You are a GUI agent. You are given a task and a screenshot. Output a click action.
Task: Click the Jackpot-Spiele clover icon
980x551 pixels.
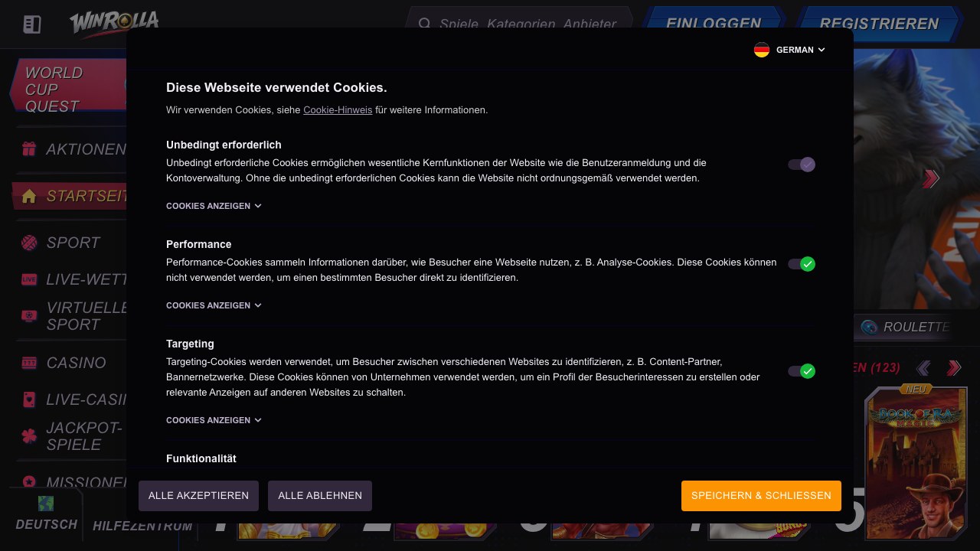(29, 436)
